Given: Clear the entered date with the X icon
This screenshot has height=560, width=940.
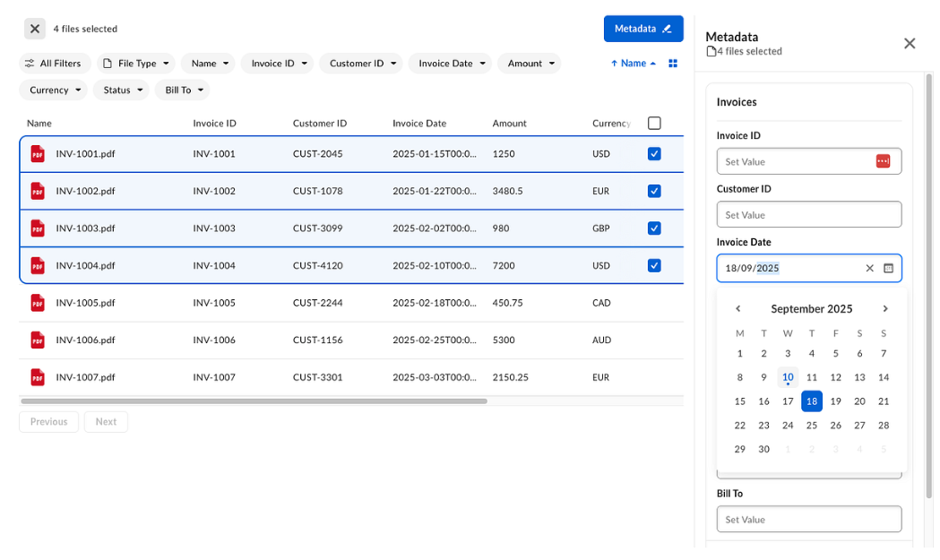Looking at the screenshot, I should [x=868, y=268].
